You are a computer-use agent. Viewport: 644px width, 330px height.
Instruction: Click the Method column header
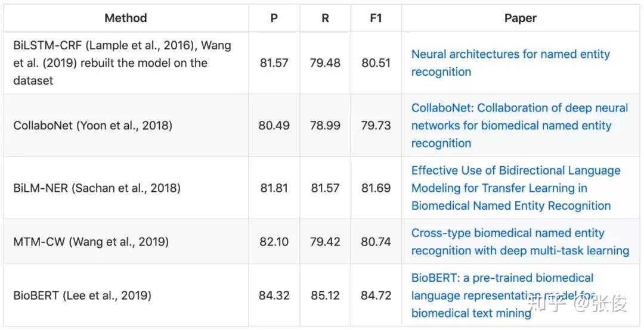pyautogui.click(x=125, y=18)
